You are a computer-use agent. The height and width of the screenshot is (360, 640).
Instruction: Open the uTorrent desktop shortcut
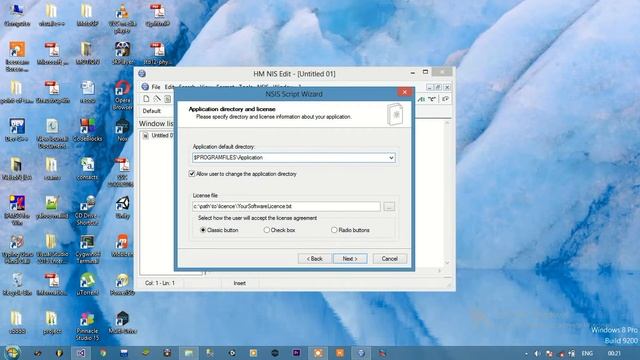pyautogui.click(x=87, y=284)
